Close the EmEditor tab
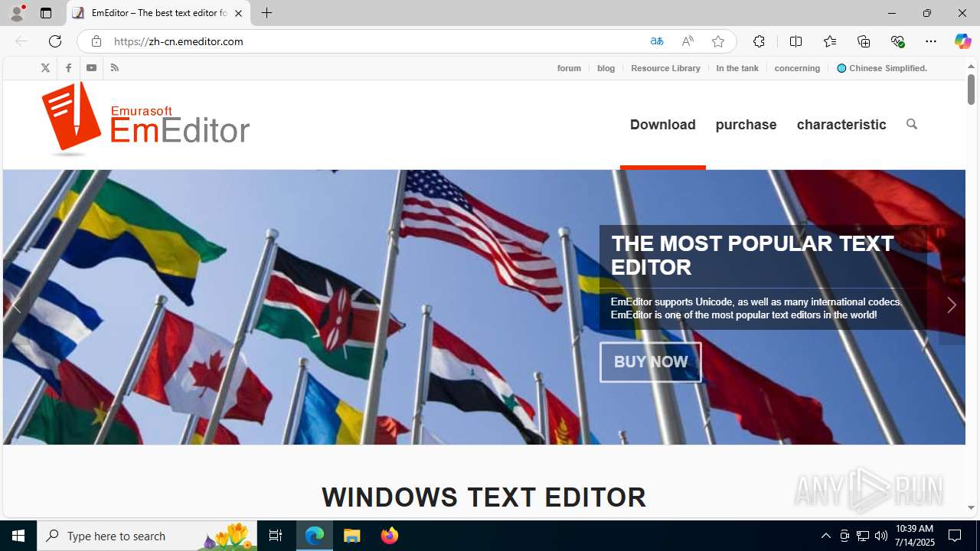This screenshot has width=980, height=551. [238, 13]
